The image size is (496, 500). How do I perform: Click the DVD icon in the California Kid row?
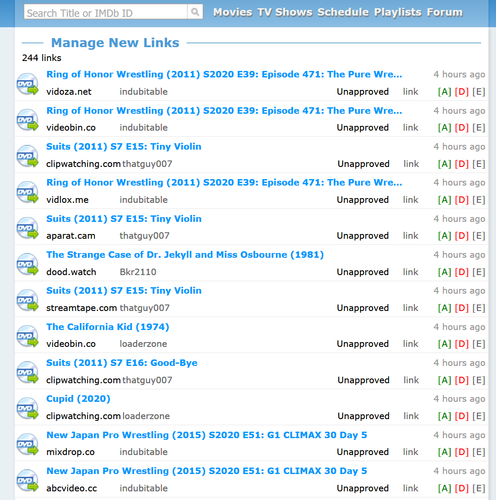(28, 336)
